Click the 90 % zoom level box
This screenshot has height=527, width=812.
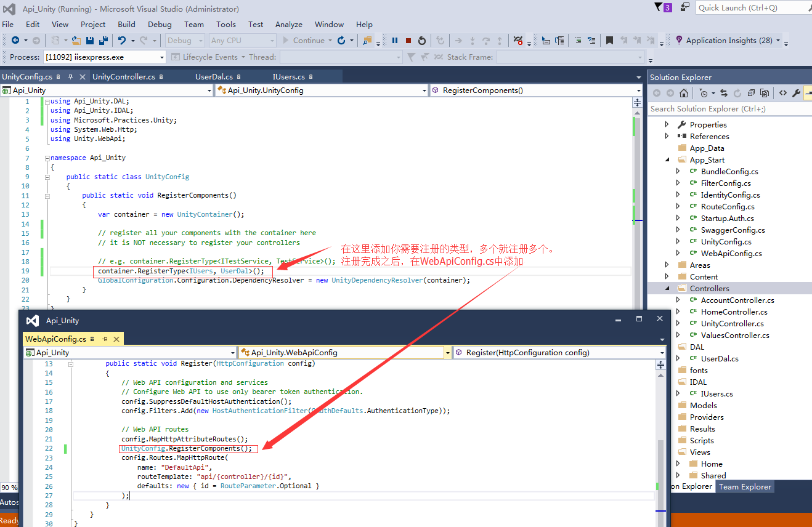(9, 488)
